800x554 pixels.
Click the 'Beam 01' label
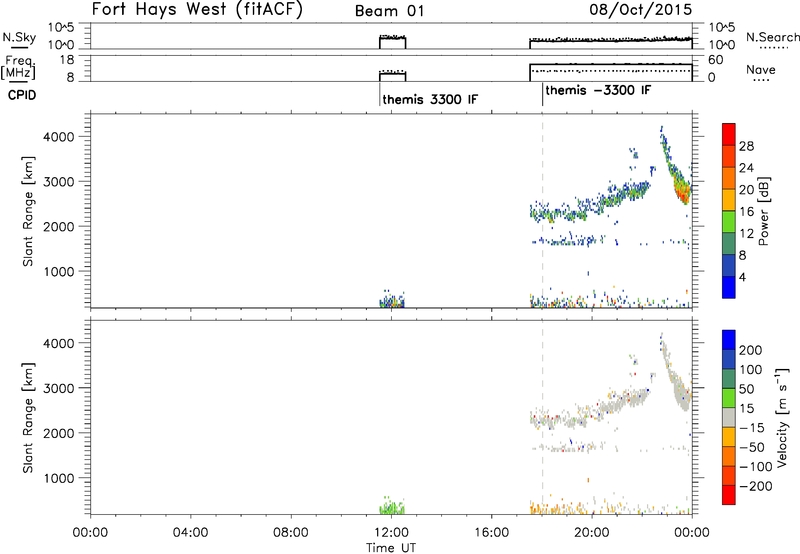[x=389, y=11]
